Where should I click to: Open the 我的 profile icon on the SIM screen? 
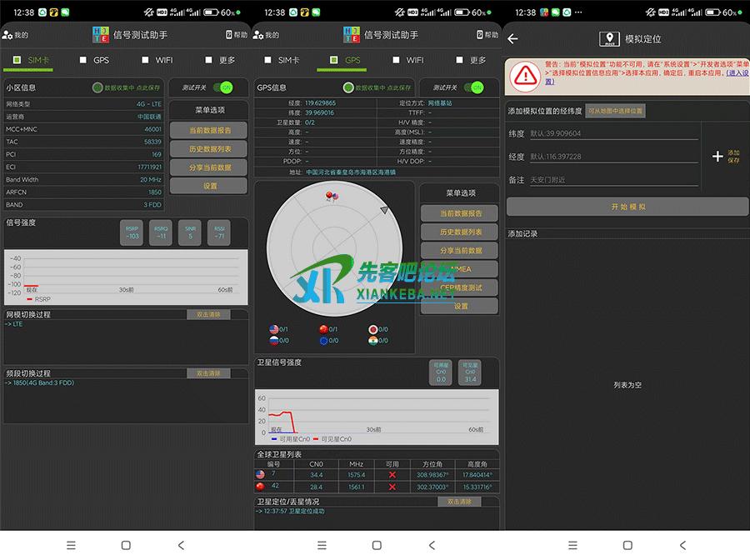pos(7,35)
